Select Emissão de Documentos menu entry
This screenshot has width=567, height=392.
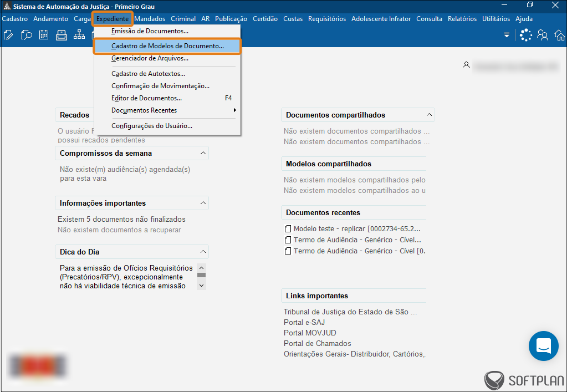click(x=167, y=31)
